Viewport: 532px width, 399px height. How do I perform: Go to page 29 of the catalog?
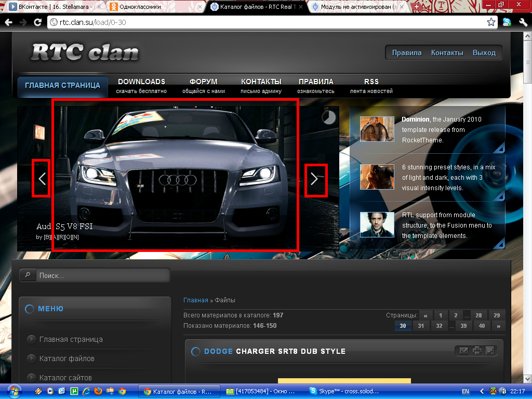(497, 315)
